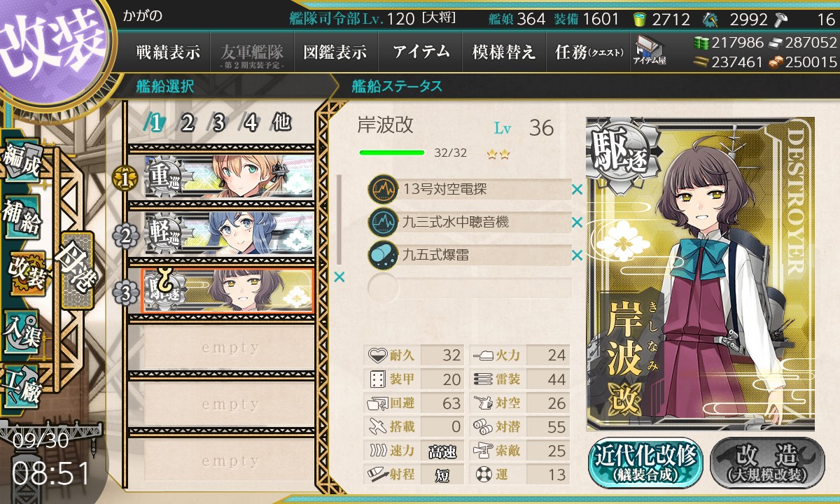Select the heavy cruiser in slot 1
The width and height of the screenshot is (840, 504).
(x=229, y=176)
